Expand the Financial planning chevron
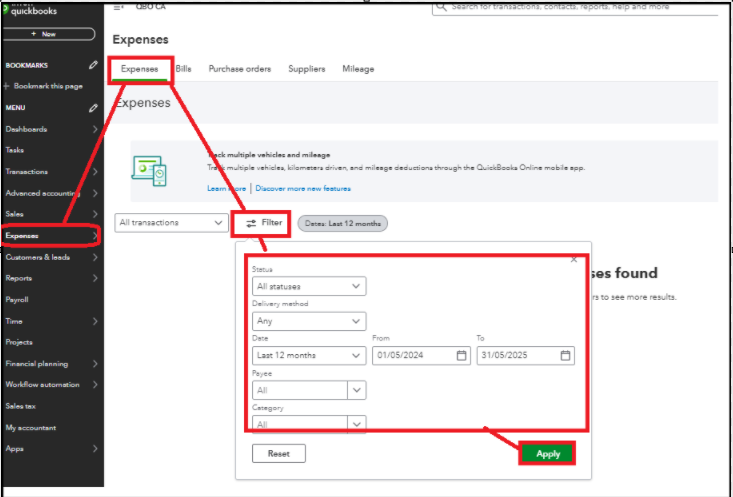 click(95, 364)
